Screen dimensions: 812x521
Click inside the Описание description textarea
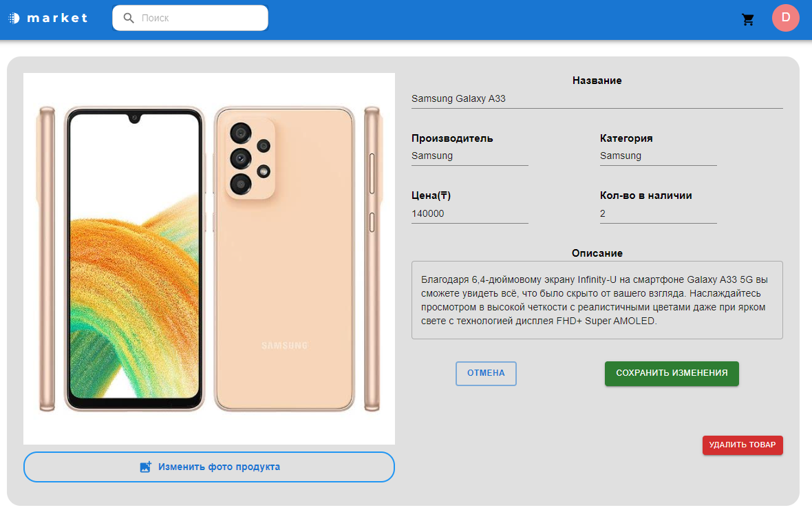click(597, 300)
